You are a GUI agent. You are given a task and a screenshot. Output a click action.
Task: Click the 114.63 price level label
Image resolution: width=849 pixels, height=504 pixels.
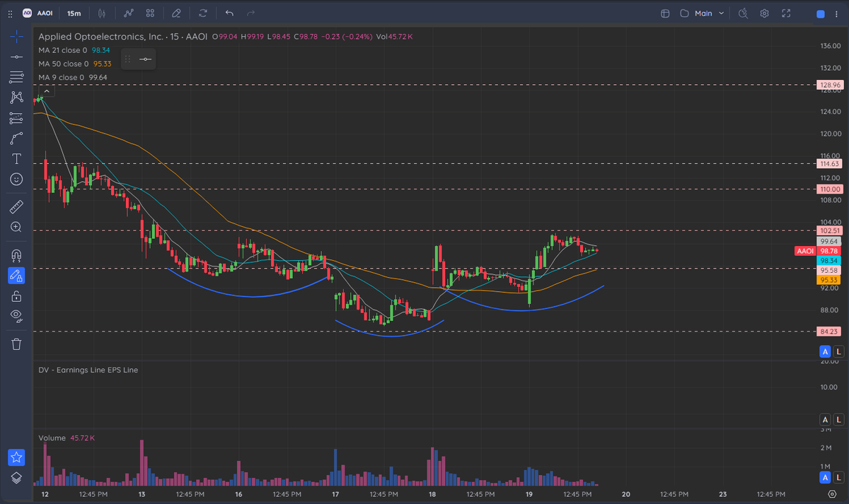click(x=829, y=164)
